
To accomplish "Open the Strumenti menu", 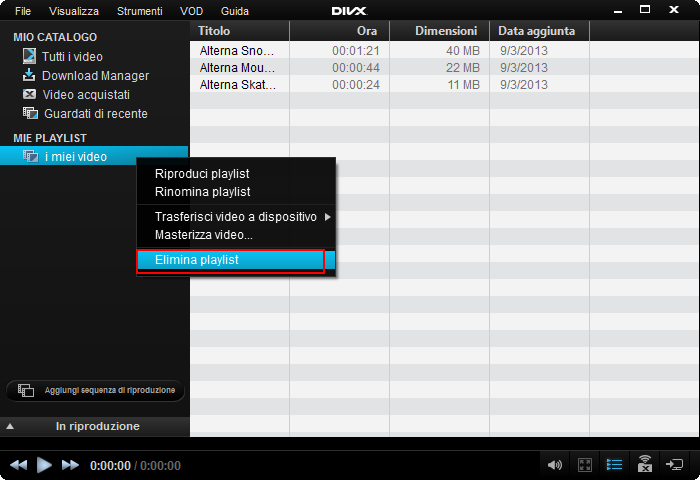I will (x=140, y=11).
